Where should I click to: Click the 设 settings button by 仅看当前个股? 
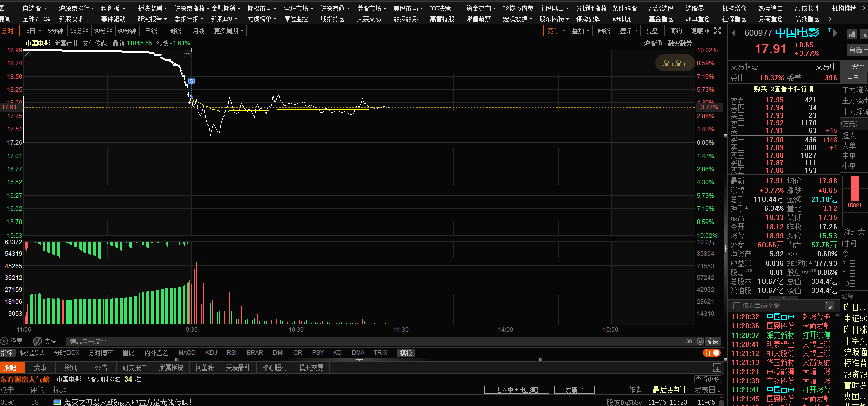829,306
